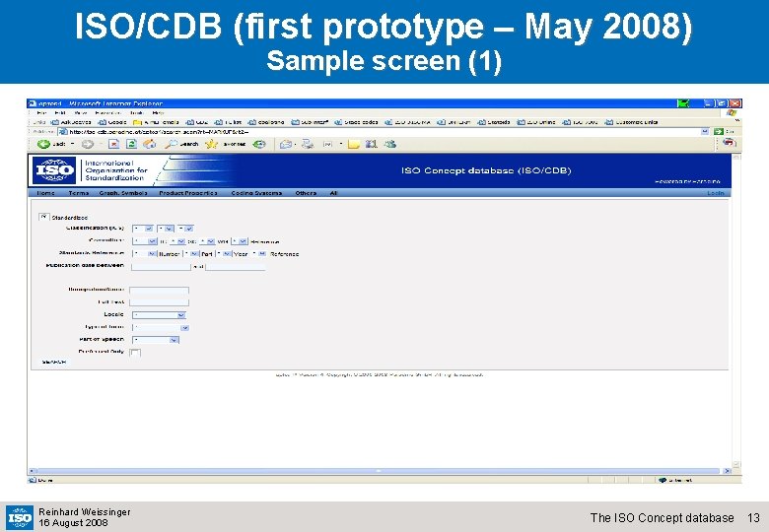Stop page loading with red X icon
Screen dimensions: 769x532
pyautogui.click(x=113, y=144)
